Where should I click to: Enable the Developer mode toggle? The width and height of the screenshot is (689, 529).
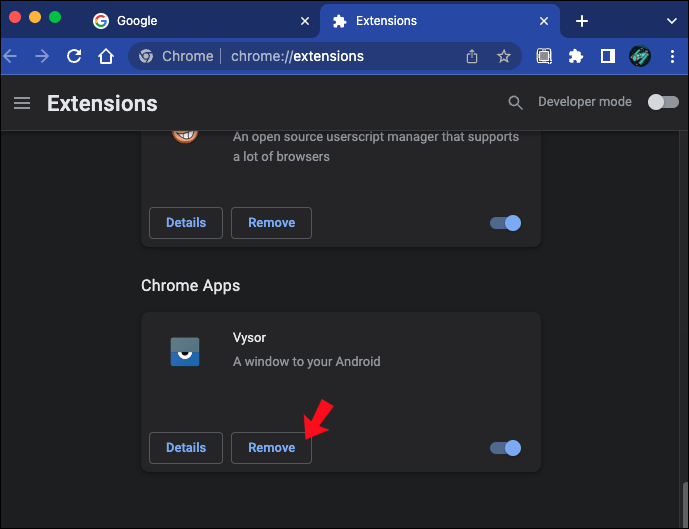click(x=663, y=102)
